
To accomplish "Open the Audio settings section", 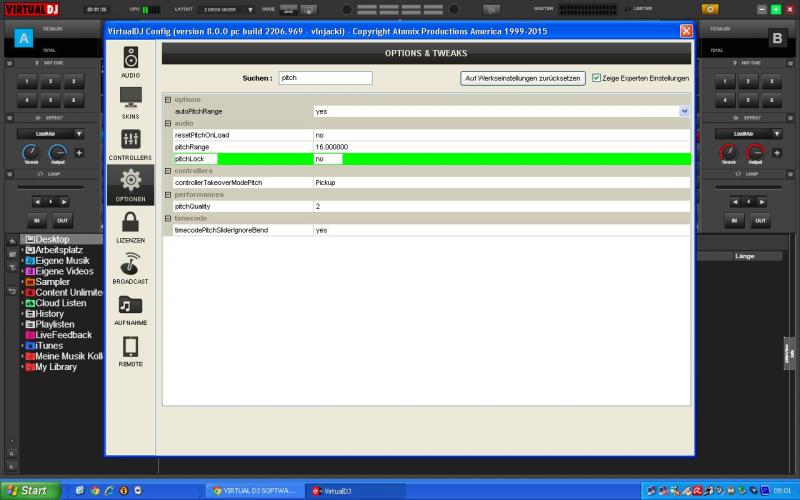I will click(x=130, y=62).
